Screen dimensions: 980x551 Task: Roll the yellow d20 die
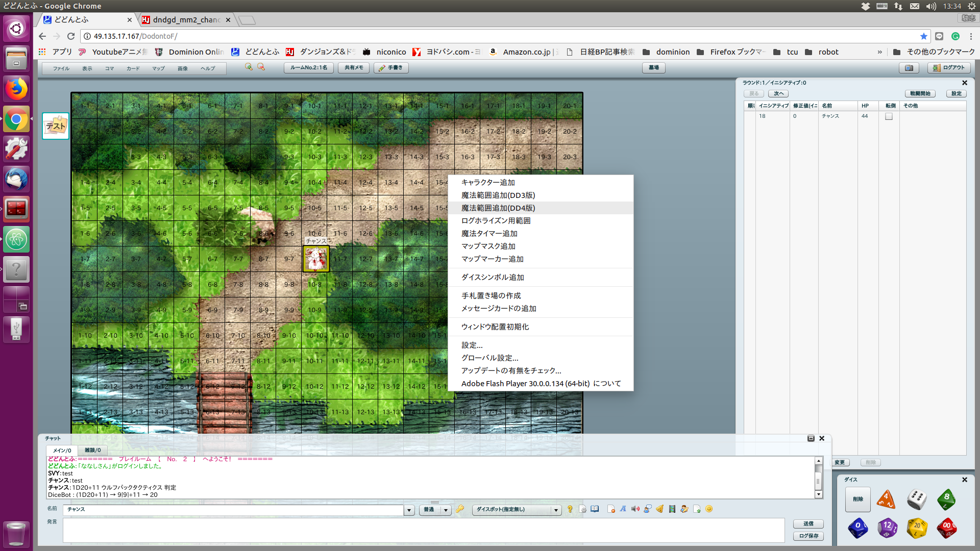(x=917, y=528)
